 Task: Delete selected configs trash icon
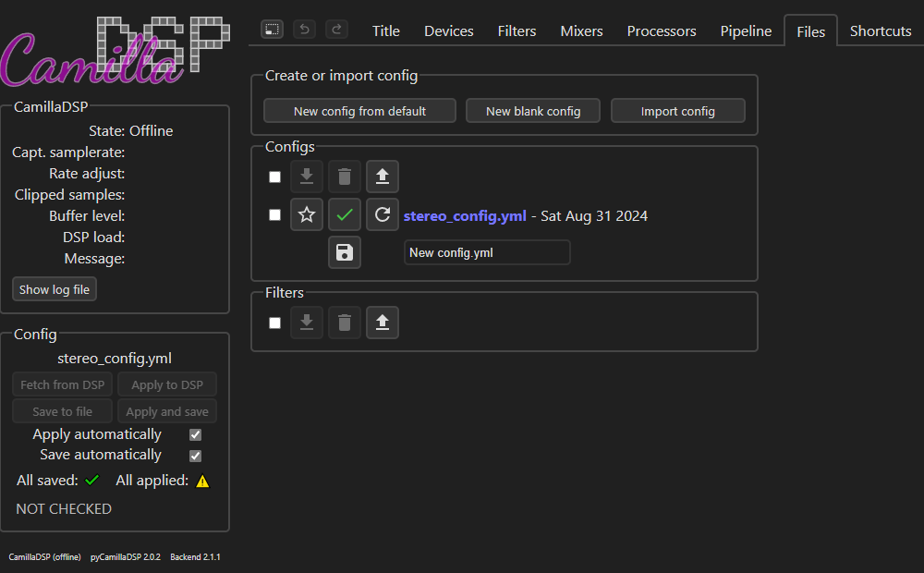pyautogui.click(x=344, y=177)
